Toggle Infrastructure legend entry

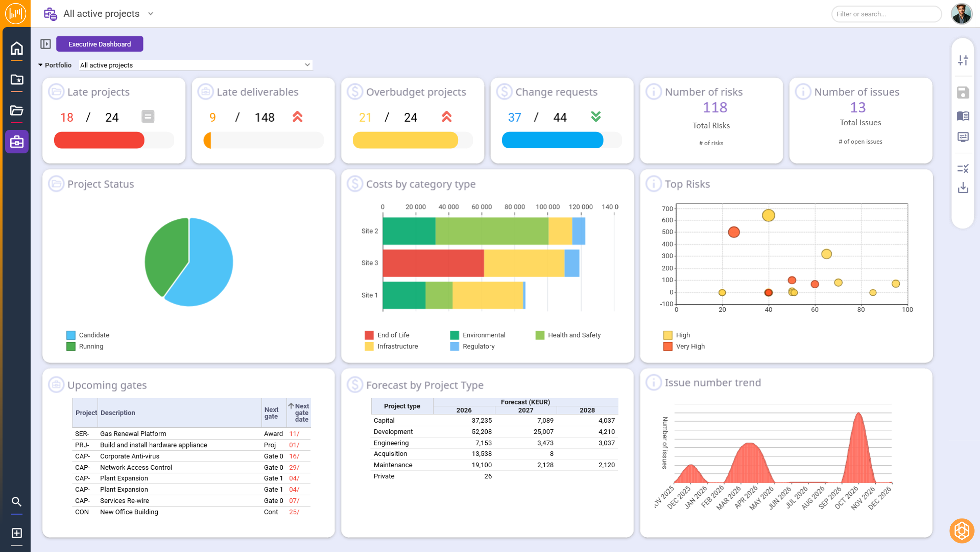391,346
